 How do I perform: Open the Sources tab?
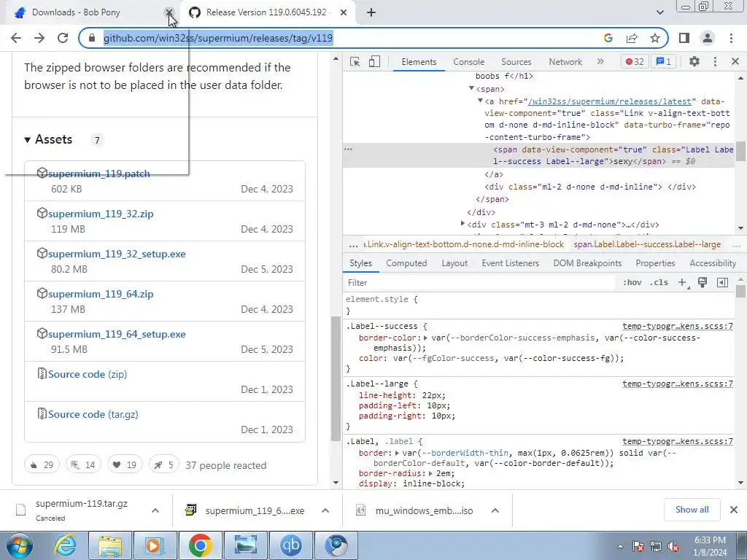pyautogui.click(x=516, y=62)
